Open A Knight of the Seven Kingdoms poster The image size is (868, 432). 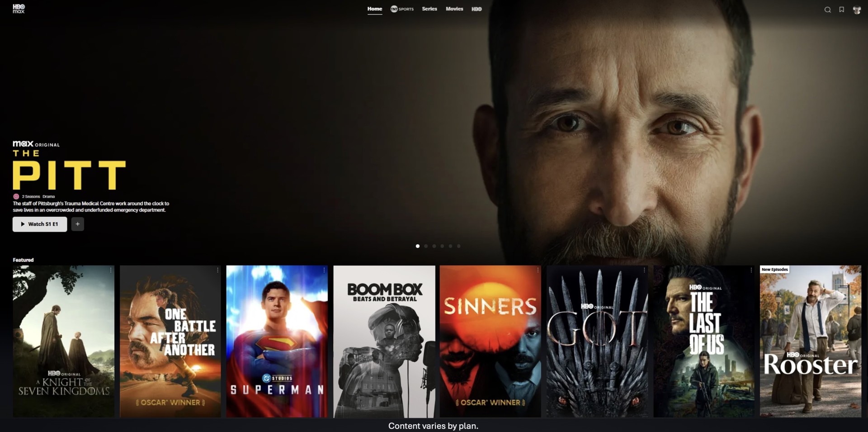(x=63, y=342)
